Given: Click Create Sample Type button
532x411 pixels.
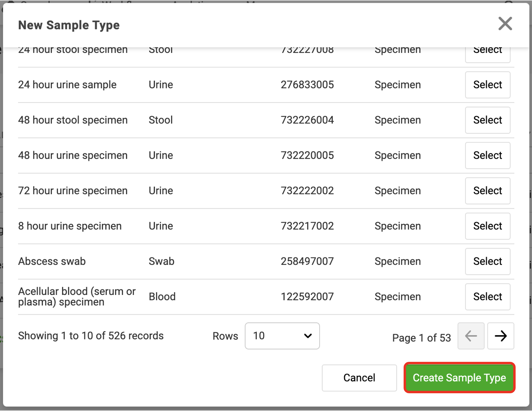Looking at the screenshot, I should 459,378.
